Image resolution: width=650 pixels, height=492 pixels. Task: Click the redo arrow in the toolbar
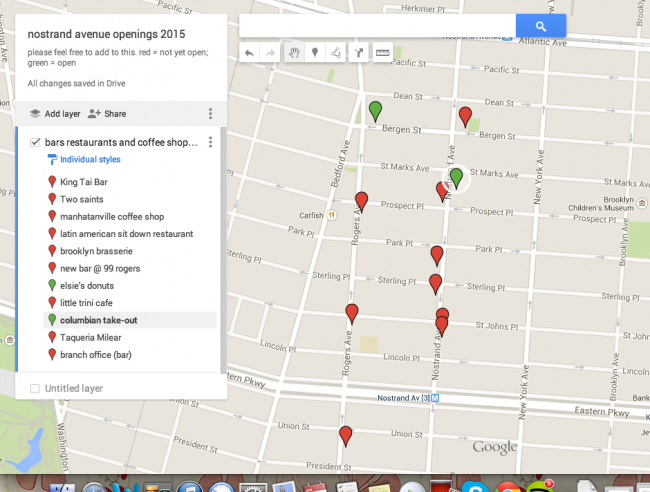click(270, 53)
